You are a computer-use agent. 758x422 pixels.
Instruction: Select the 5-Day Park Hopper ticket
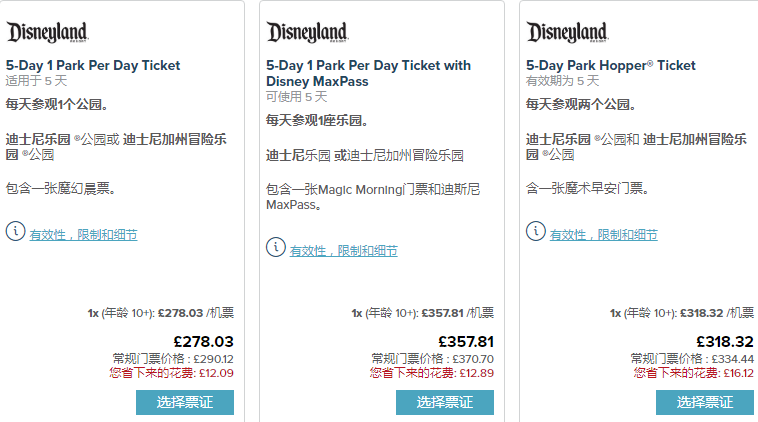coord(705,402)
